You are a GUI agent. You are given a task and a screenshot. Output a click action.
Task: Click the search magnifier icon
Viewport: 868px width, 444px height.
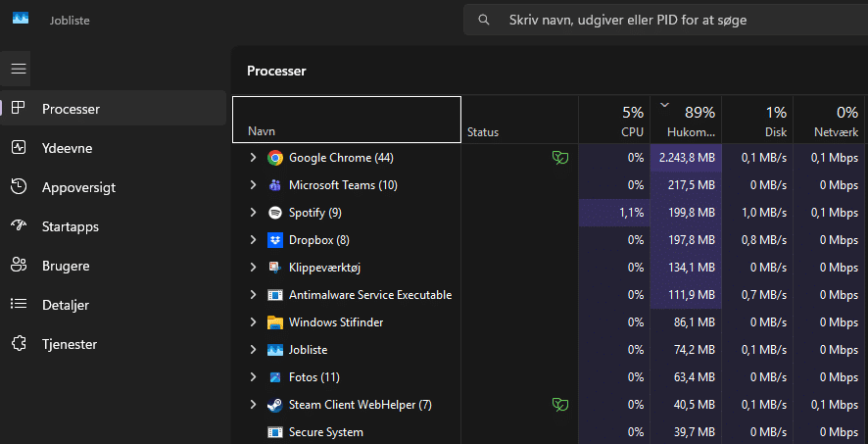pos(484,20)
